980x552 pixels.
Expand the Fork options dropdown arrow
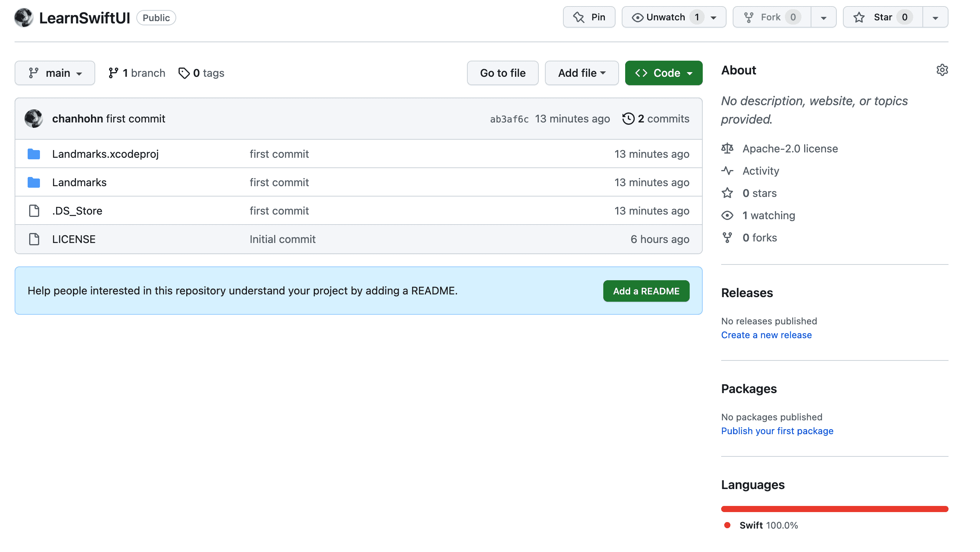click(x=824, y=18)
